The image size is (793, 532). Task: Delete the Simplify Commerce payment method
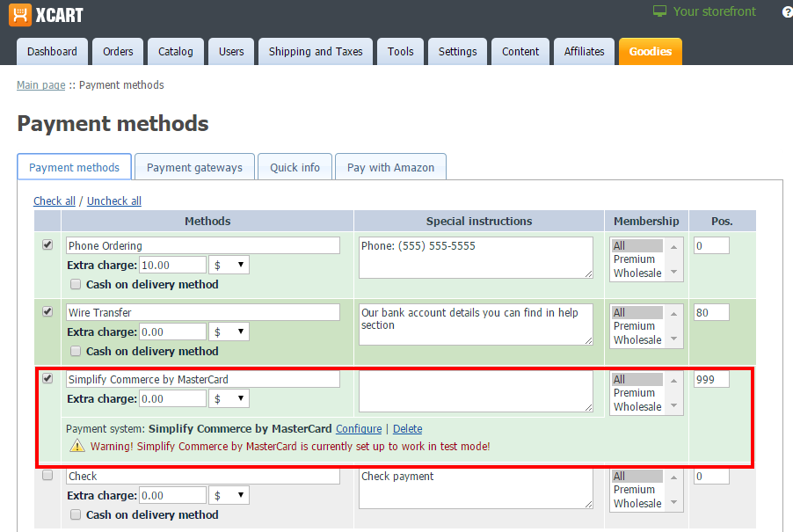coord(408,429)
